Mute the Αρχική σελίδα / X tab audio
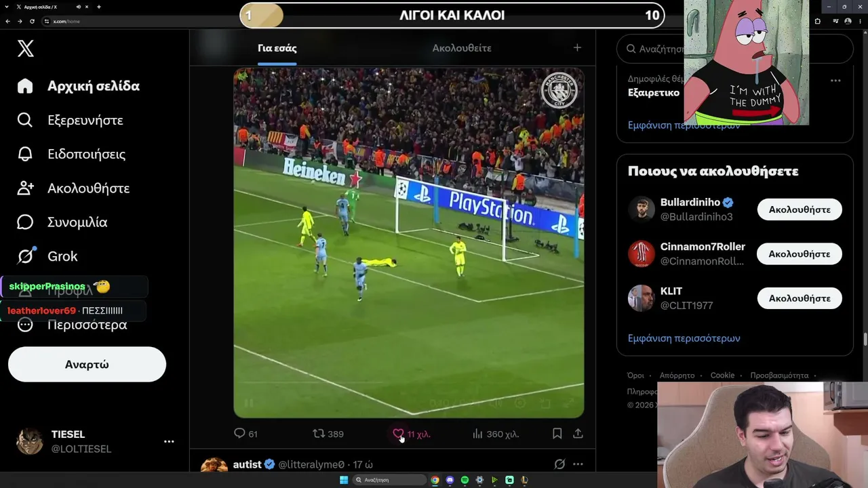Viewport: 868px width, 488px height. (78, 7)
